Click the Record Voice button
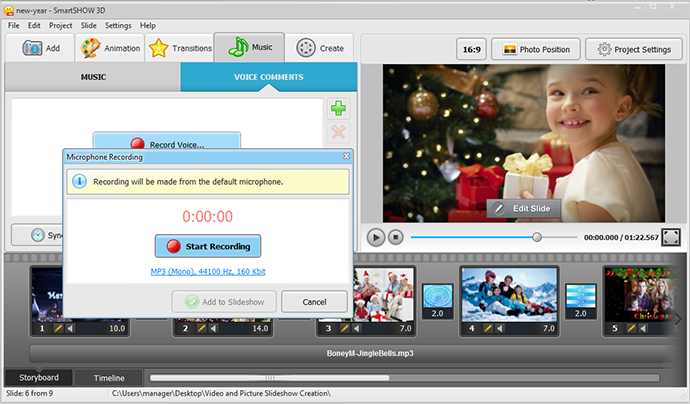Image resolution: width=690 pixels, height=404 pixels. pyautogui.click(x=167, y=142)
